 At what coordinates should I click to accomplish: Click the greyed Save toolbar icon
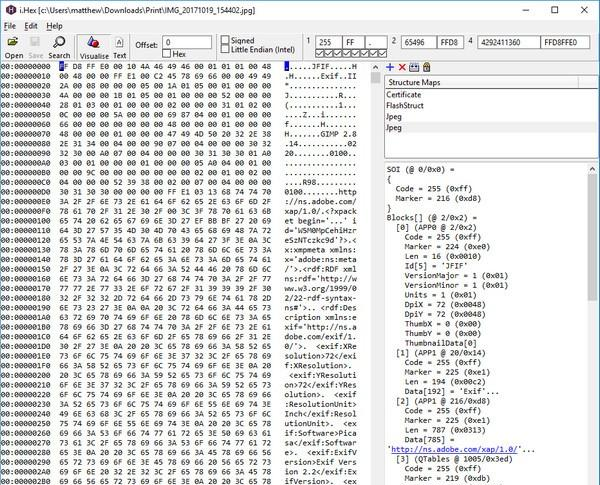point(35,42)
